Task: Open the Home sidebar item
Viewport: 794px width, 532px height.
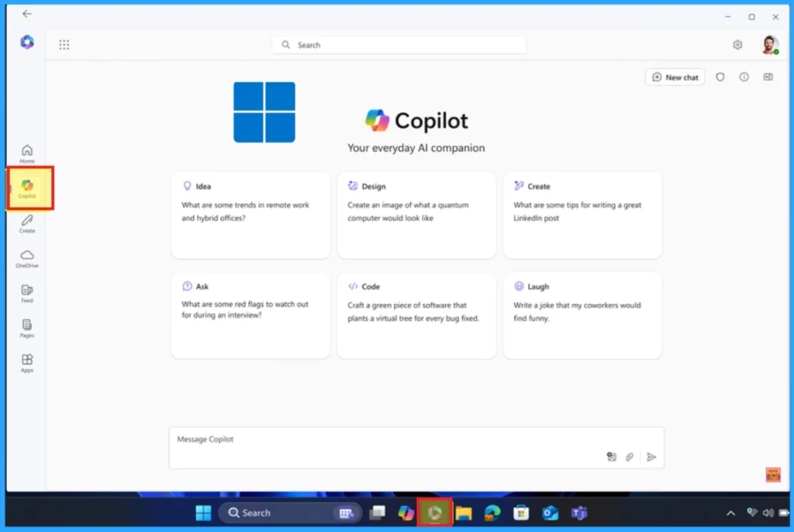Action: pos(27,154)
